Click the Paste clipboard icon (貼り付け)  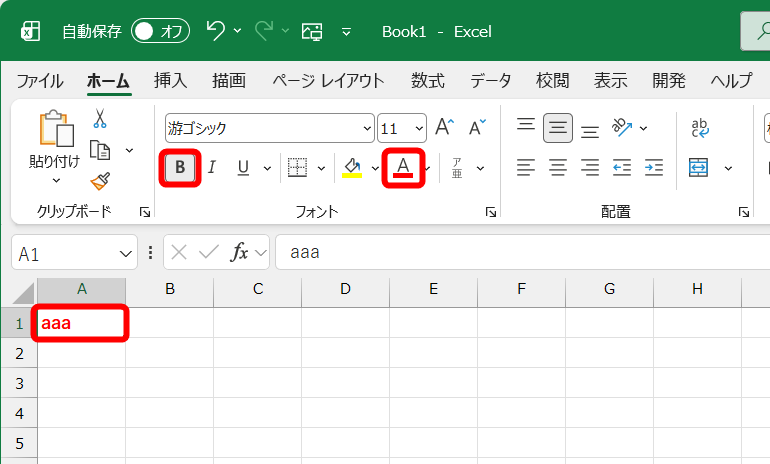pyautogui.click(x=56, y=128)
